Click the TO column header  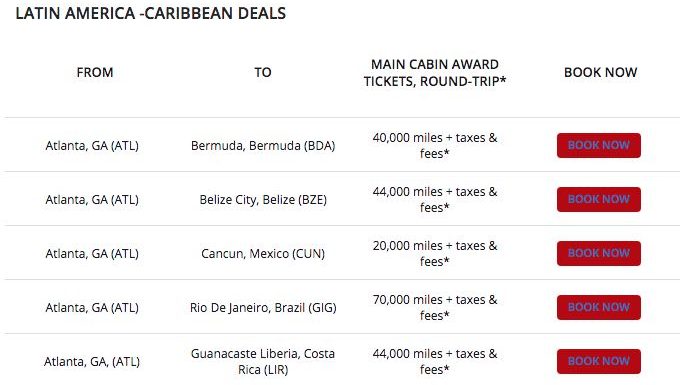[x=263, y=72]
